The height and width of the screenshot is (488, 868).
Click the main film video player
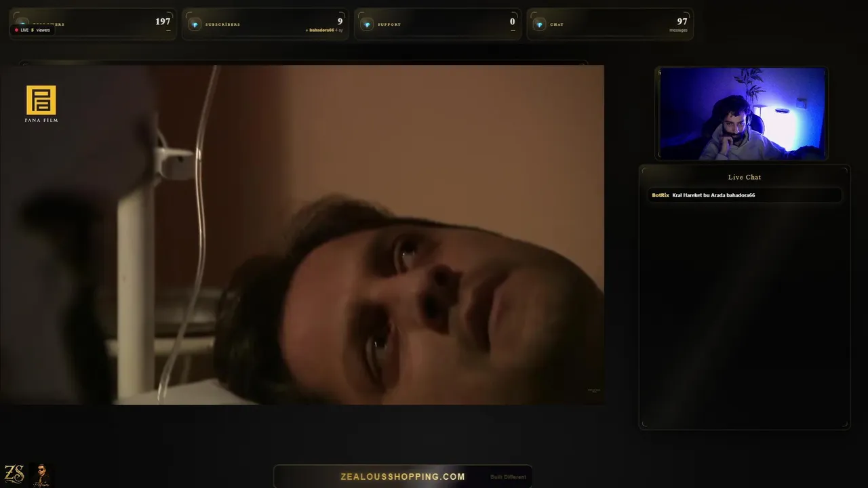(x=302, y=235)
